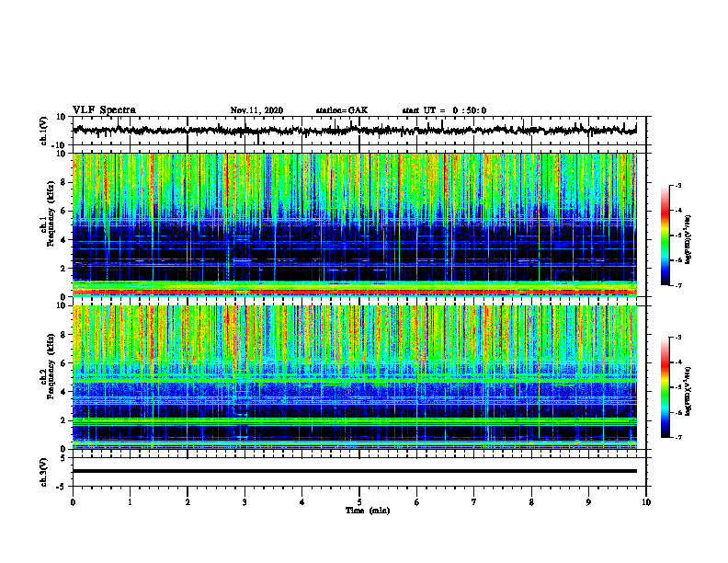Click time axis tick label "9"
Image resolution: width=728 pixels, height=563 pixels.
(x=588, y=502)
